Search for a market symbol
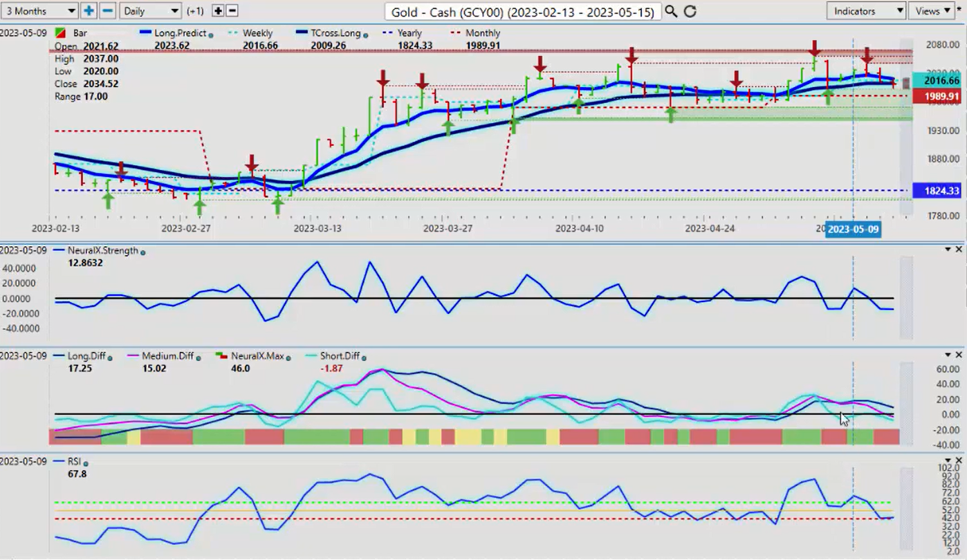 671,12
